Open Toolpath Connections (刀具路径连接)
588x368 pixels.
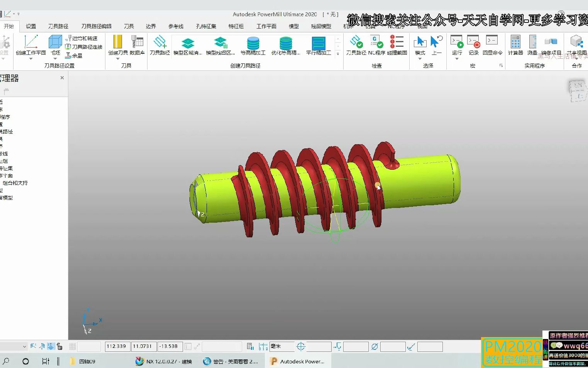tap(84, 47)
